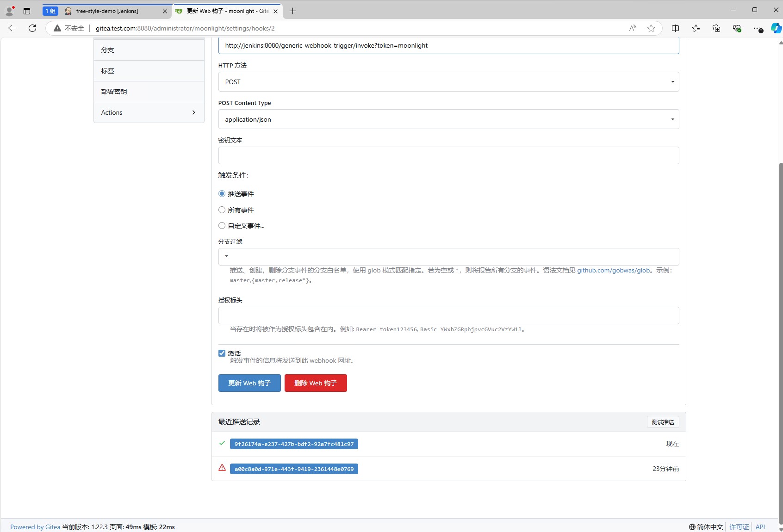Click the scrollbar down arrow
Image resolution: width=783 pixels, height=532 pixels.
781,529
